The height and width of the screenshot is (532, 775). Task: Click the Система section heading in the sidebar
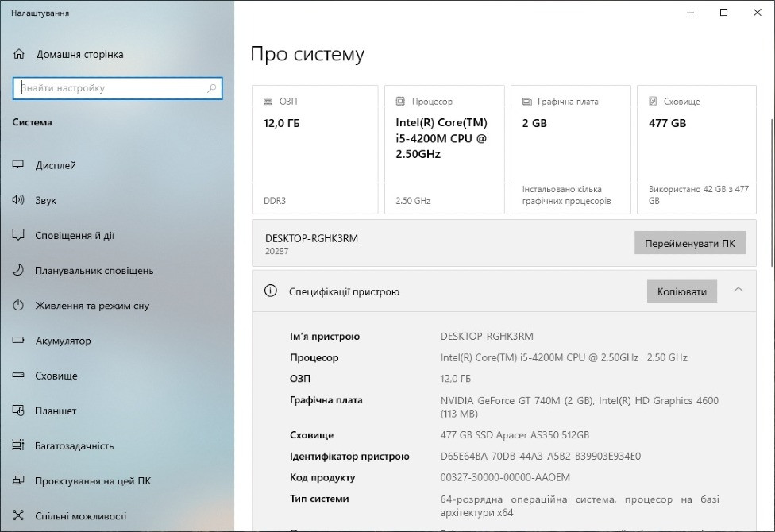(x=32, y=122)
